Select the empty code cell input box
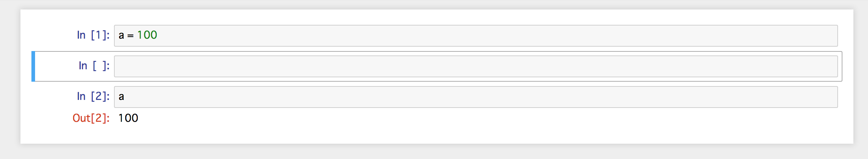 click(x=476, y=66)
